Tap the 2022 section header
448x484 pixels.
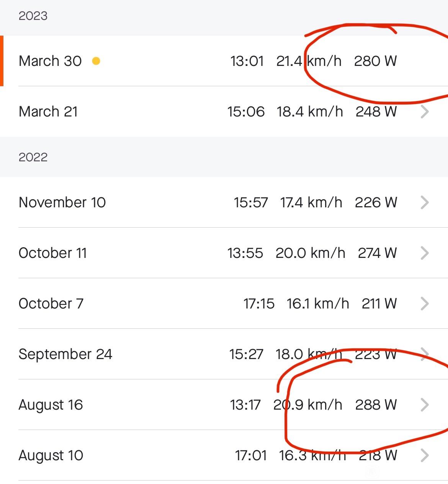point(224,157)
